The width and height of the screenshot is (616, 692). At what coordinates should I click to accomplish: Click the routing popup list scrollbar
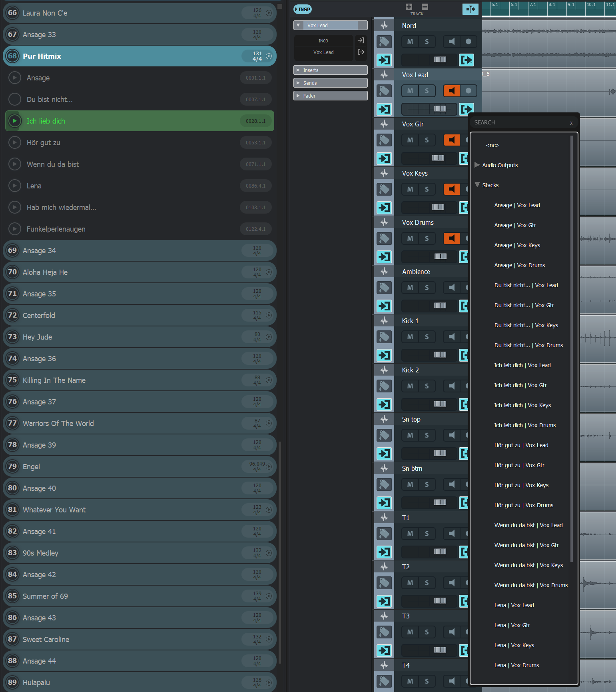click(572, 349)
